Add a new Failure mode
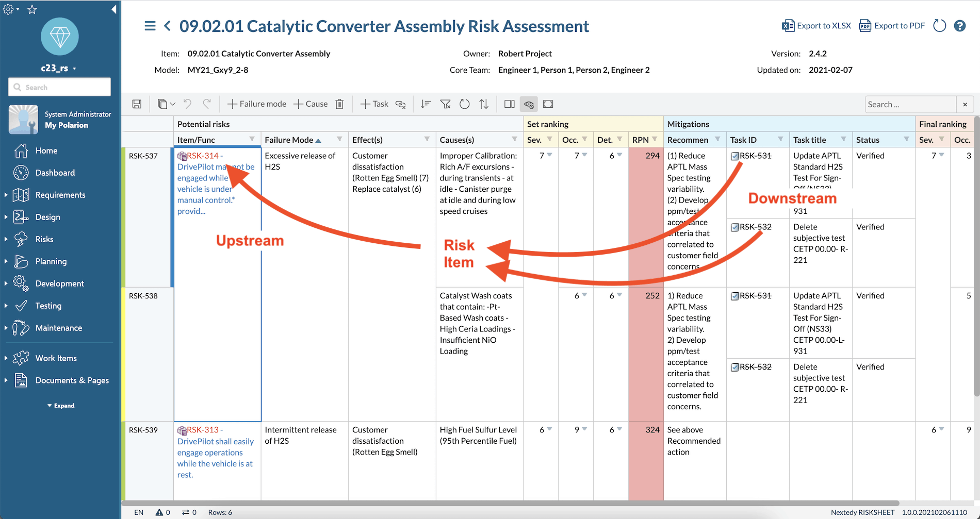This screenshot has width=980, height=519. click(x=257, y=104)
